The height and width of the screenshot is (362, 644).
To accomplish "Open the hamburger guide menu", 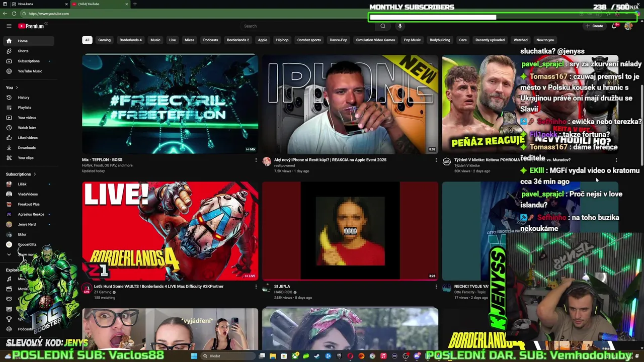I will (x=9, y=26).
